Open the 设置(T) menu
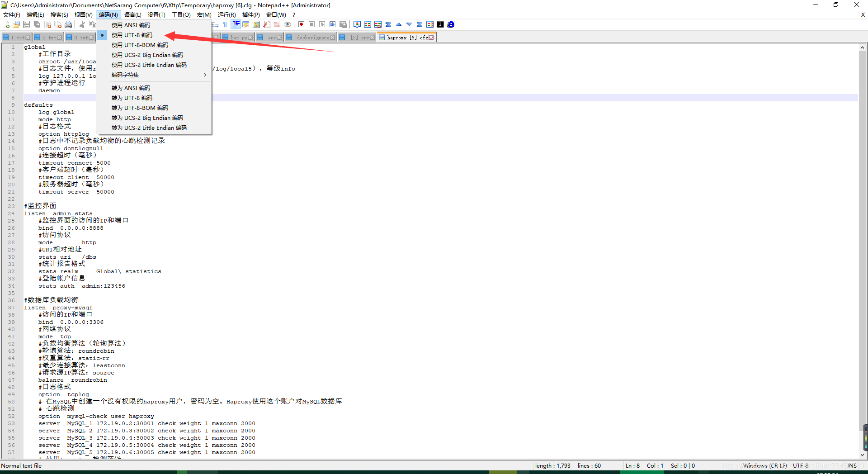 (x=156, y=15)
